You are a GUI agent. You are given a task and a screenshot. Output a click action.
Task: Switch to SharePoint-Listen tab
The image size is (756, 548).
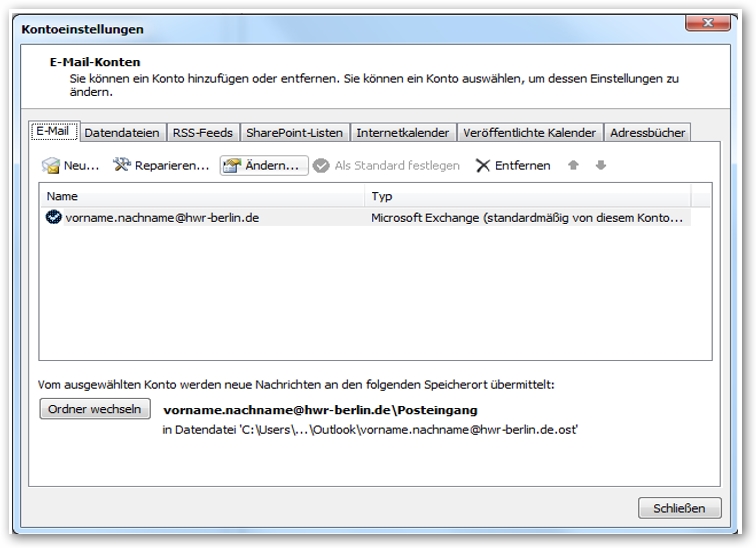295,133
